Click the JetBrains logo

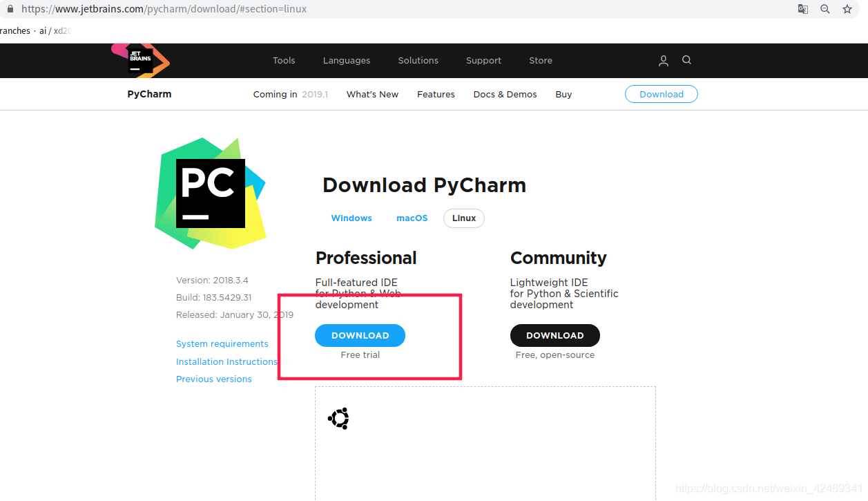(140, 60)
